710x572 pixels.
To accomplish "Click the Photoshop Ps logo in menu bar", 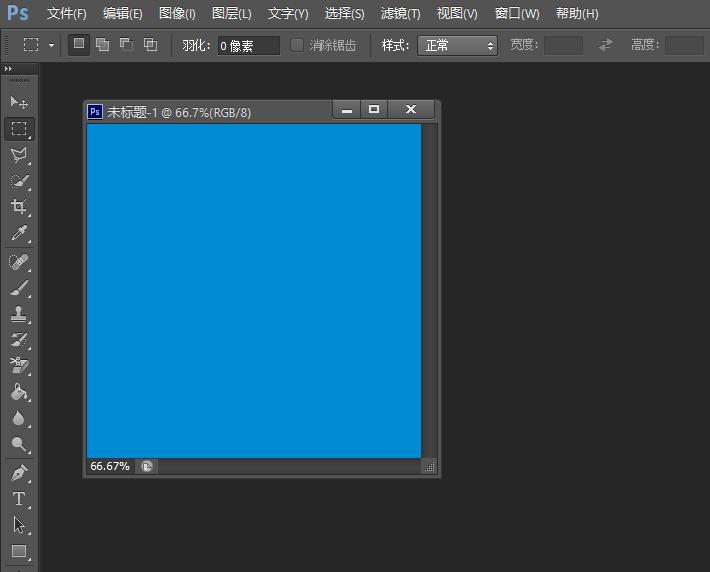I will pos(18,13).
